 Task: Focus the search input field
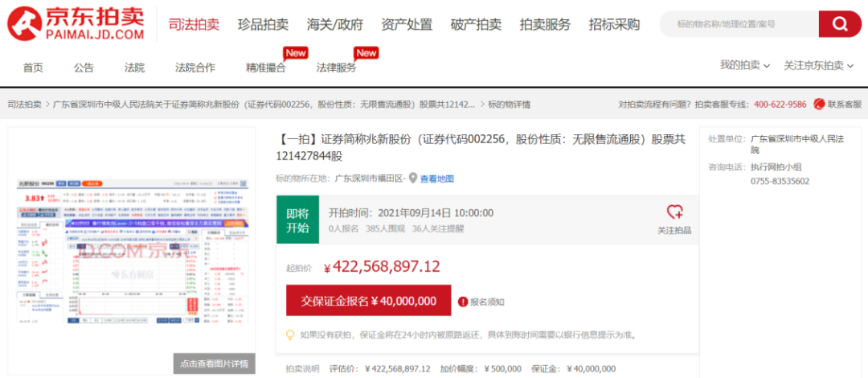click(739, 24)
